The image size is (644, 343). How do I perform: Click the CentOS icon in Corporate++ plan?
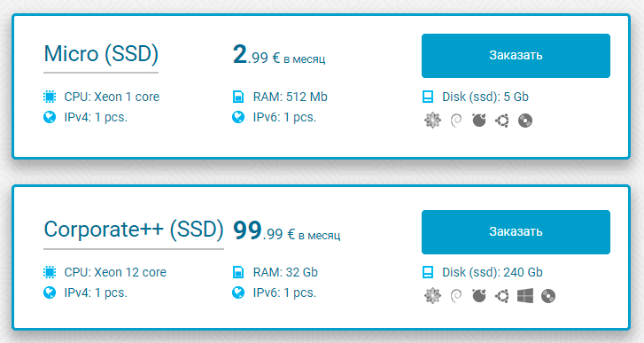[x=432, y=296]
